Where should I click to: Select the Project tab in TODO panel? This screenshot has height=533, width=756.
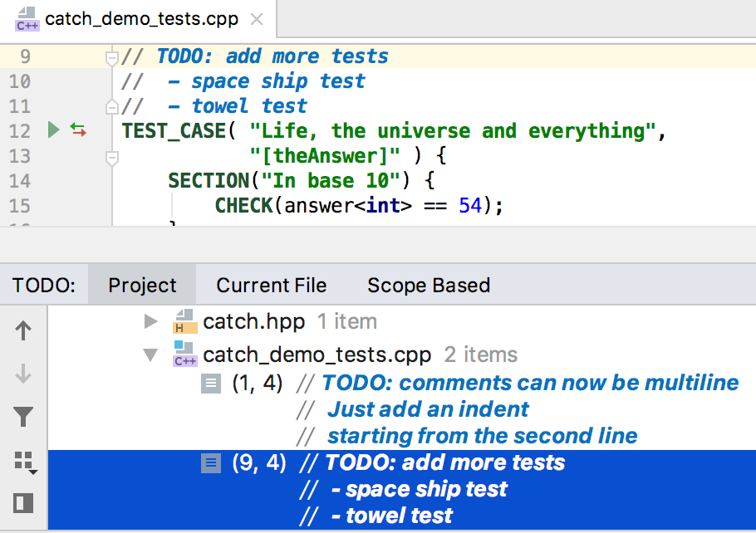[x=142, y=286]
